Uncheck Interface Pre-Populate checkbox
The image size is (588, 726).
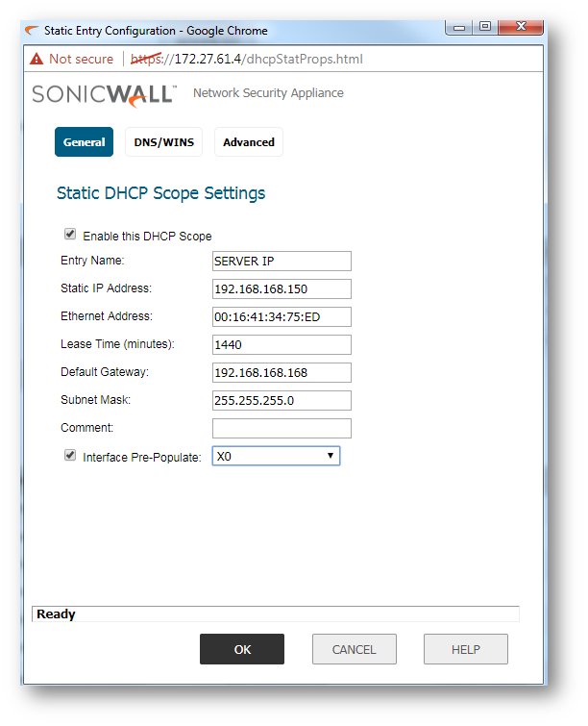pyautogui.click(x=70, y=456)
